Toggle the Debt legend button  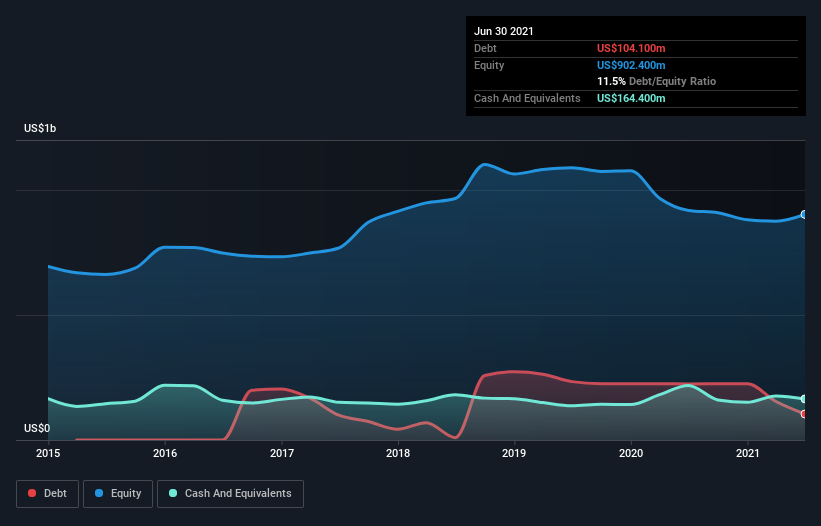click(47, 494)
